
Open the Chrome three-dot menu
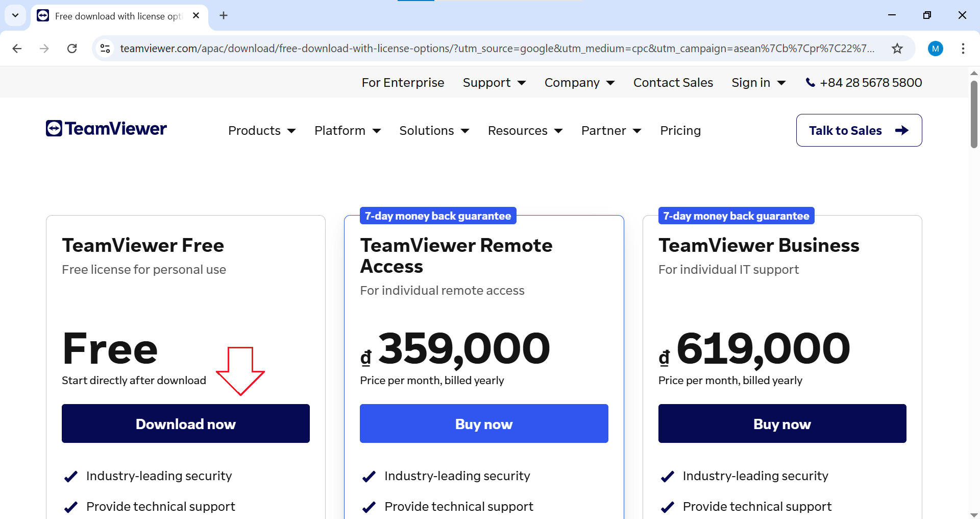(963, 49)
